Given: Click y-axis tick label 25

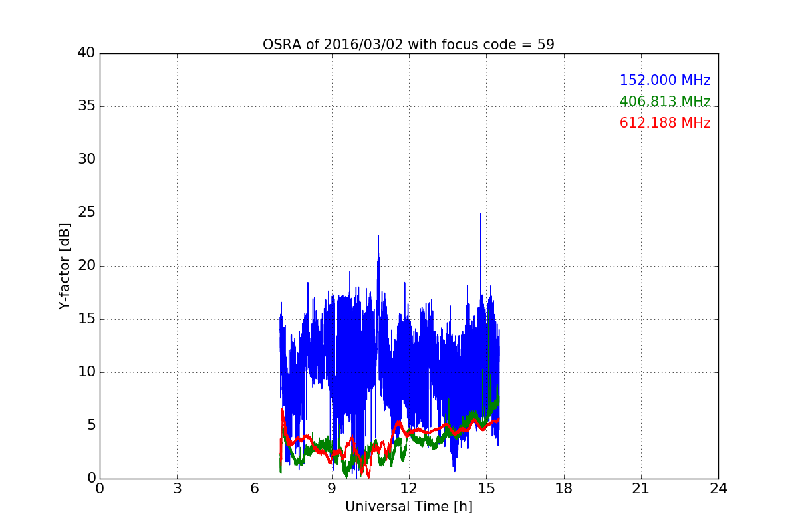Looking at the screenshot, I should coord(86,213).
